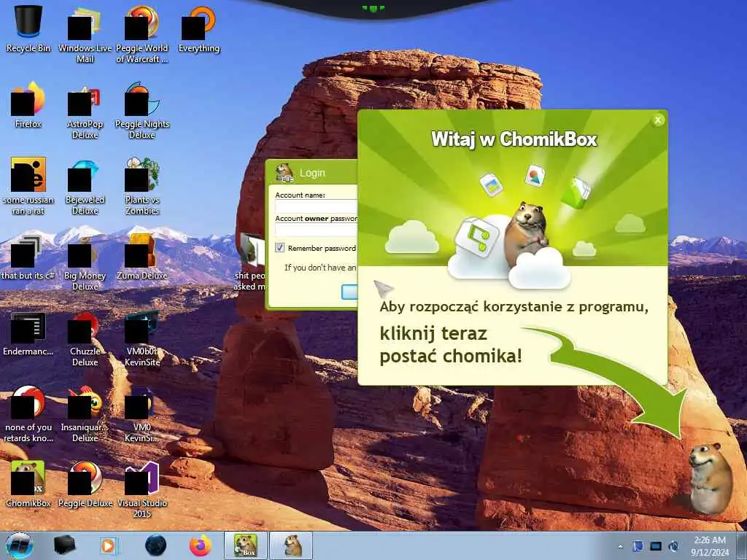
Task: Open Zuma Deluxe desktop shortcut
Action: point(142,257)
